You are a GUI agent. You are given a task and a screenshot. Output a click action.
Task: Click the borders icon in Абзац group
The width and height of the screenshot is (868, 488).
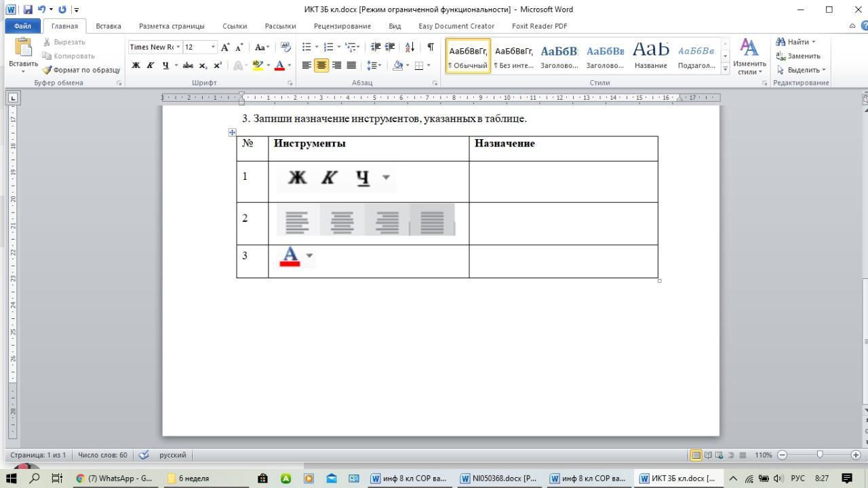click(419, 66)
